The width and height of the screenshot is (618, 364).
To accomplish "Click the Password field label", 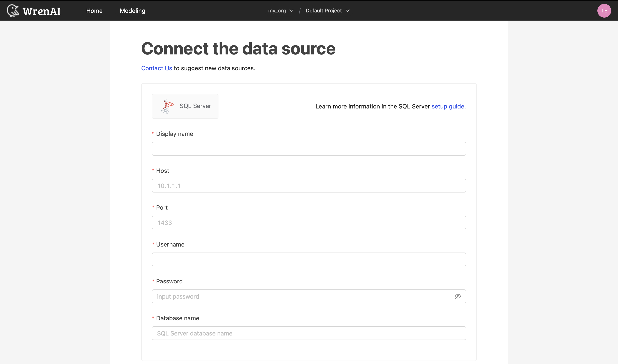I will coord(170,281).
